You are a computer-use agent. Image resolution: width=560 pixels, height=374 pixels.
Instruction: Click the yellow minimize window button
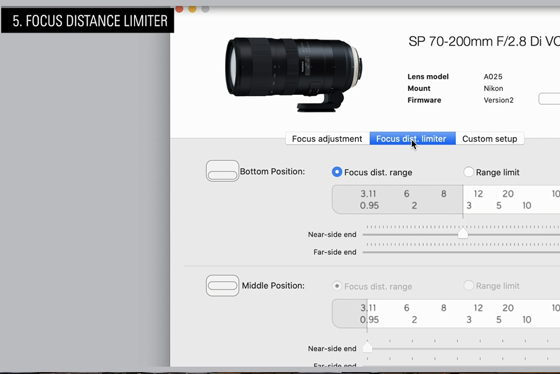(192, 9)
